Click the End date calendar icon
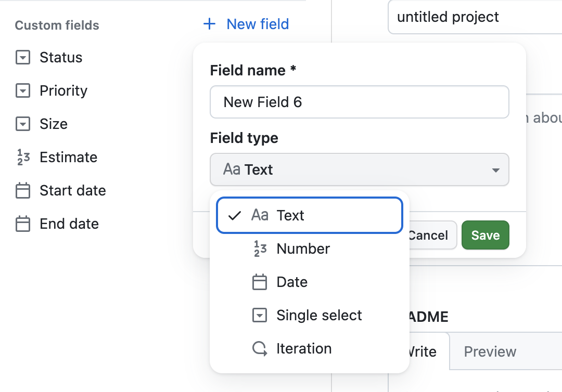Viewport: 562px width, 392px height. click(23, 224)
